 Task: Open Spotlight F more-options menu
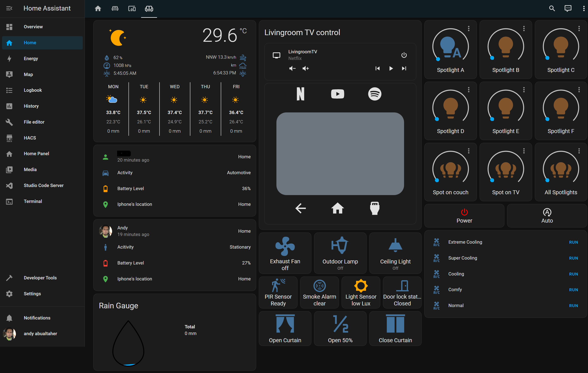click(x=579, y=90)
